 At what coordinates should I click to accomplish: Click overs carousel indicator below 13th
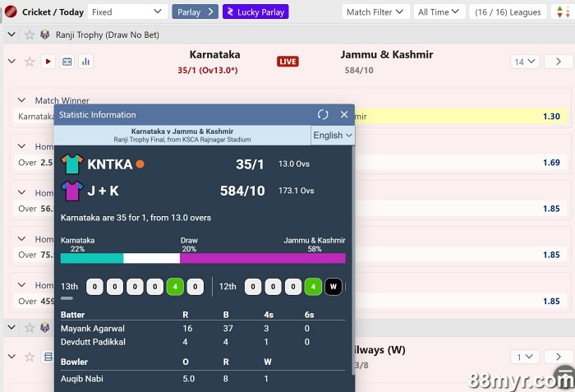(67, 298)
